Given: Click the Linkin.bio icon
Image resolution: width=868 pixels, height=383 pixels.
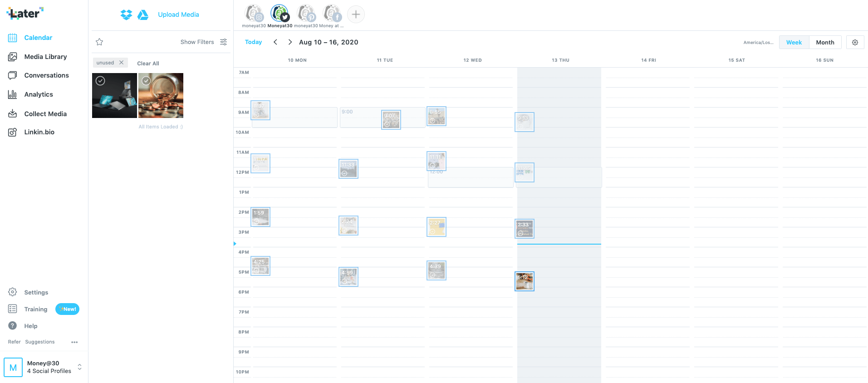Looking at the screenshot, I should 13,132.
